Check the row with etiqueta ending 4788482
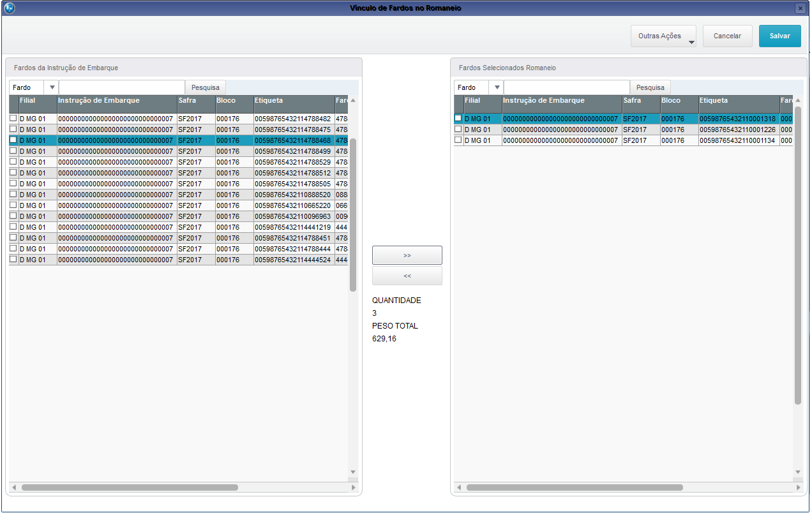Screen dimensions: 812x513 point(13,119)
